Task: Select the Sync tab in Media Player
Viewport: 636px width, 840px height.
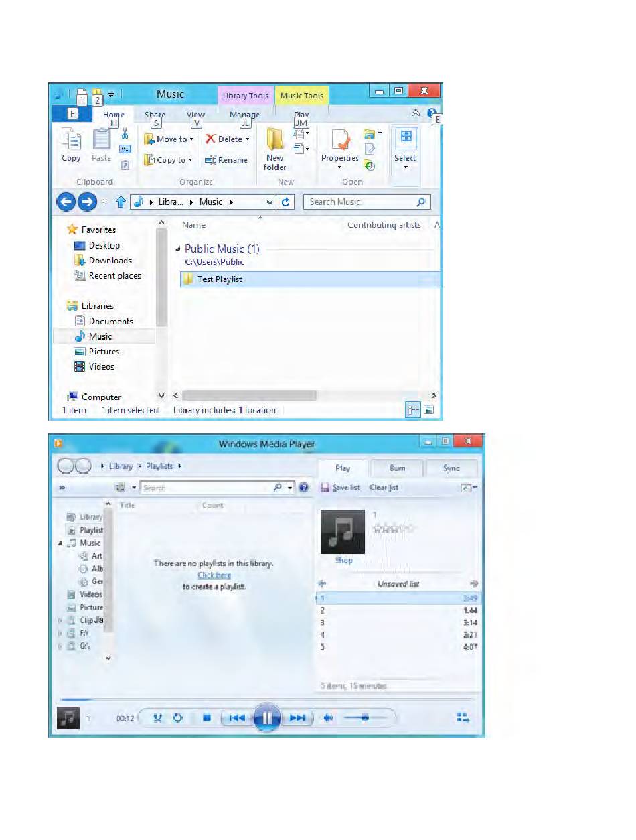Action: tap(451, 468)
